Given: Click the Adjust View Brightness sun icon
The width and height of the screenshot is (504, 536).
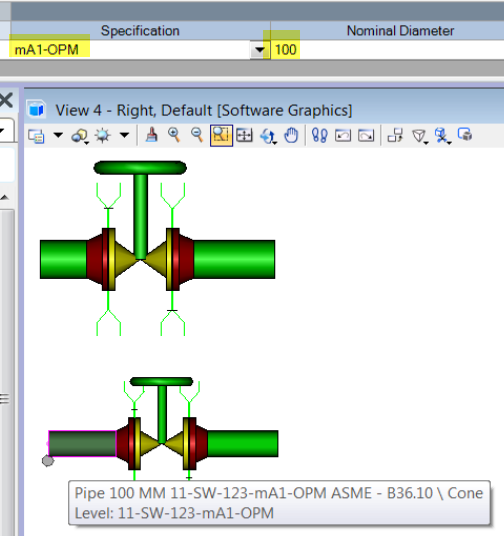Looking at the screenshot, I should [103, 135].
